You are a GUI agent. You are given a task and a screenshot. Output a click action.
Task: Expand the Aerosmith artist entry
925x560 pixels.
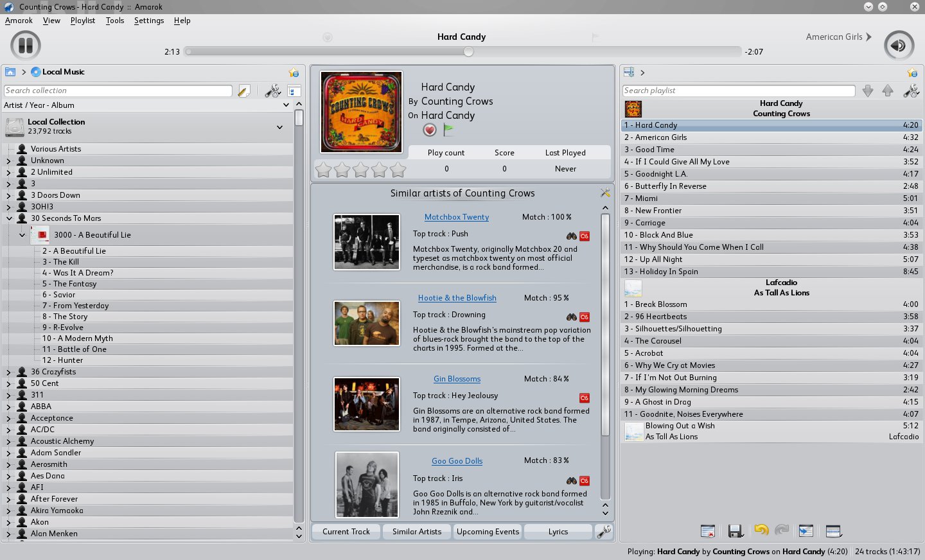tap(8, 464)
